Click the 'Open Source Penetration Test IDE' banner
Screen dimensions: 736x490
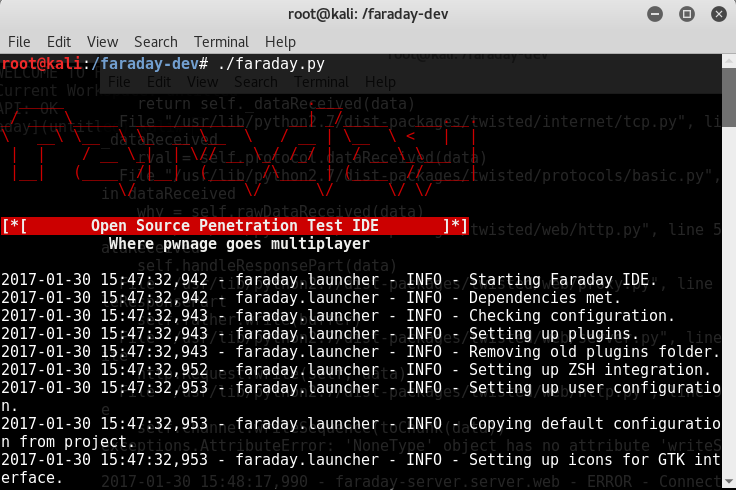click(235, 226)
